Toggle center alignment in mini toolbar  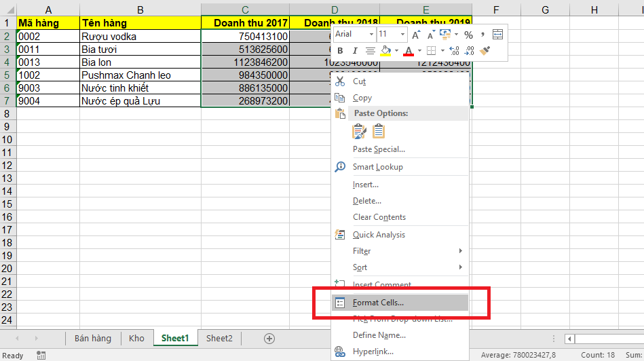tap(370, 51)
